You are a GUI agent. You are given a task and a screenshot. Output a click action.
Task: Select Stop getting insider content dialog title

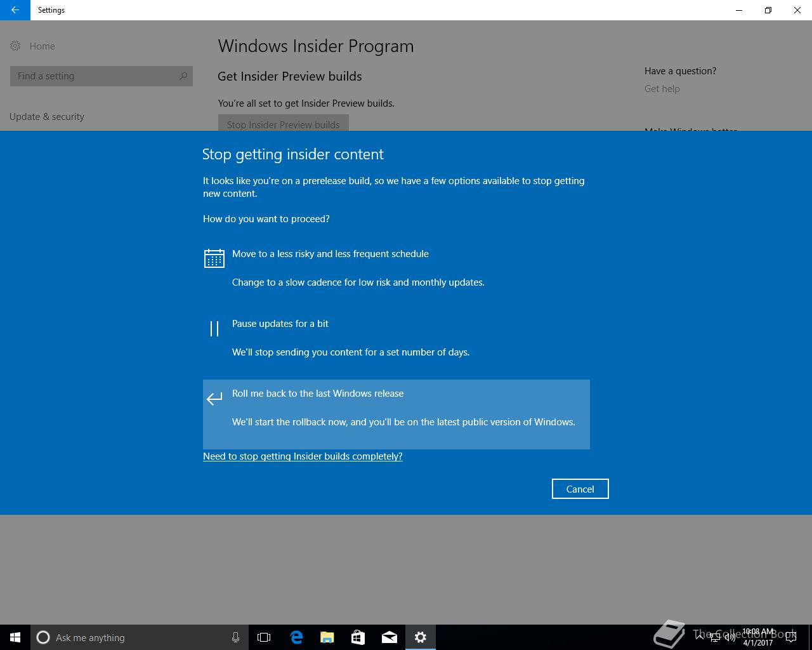(x=293, y=154)
